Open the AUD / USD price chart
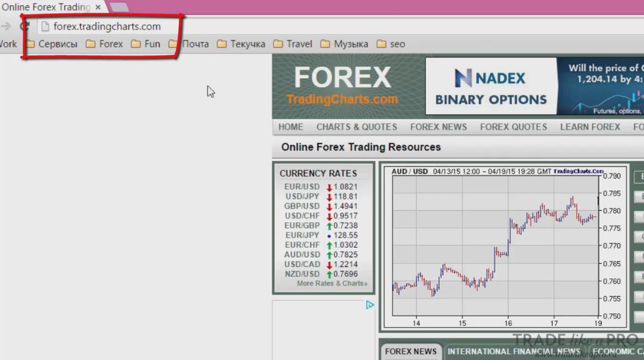 505,247
